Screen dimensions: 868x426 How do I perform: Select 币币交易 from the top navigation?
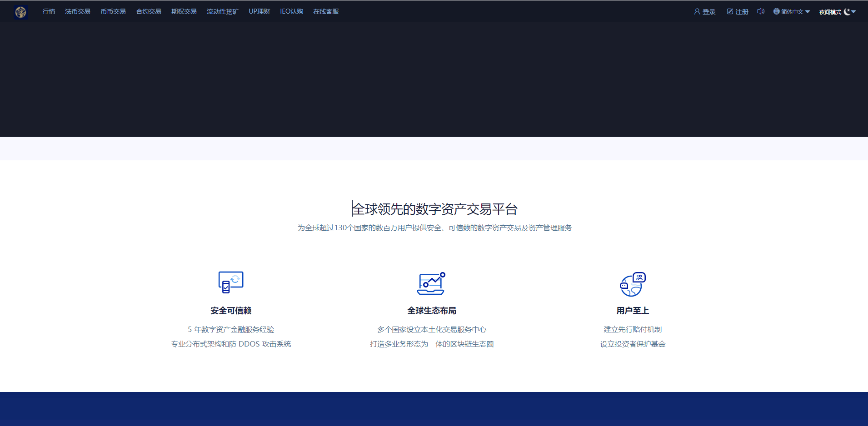click(113, 11)
